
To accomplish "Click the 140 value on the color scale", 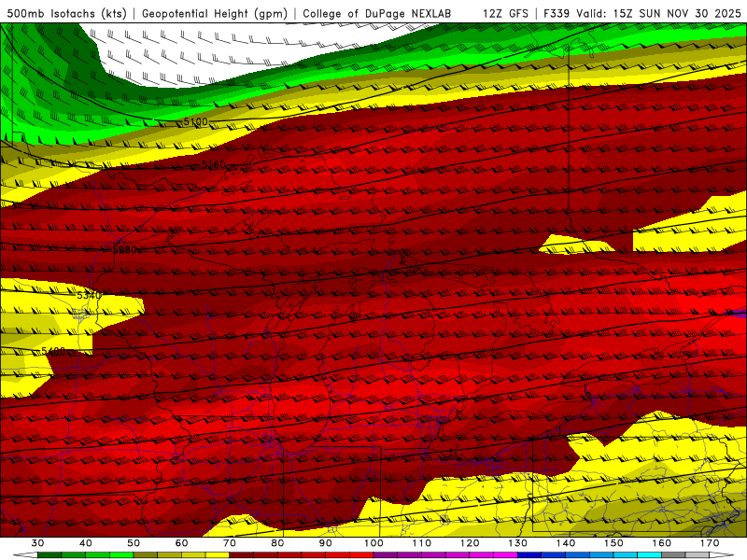I will (566, 543).
